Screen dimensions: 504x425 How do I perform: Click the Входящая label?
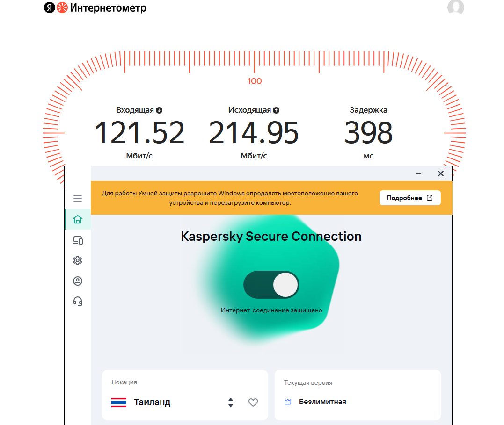(135, 110)
